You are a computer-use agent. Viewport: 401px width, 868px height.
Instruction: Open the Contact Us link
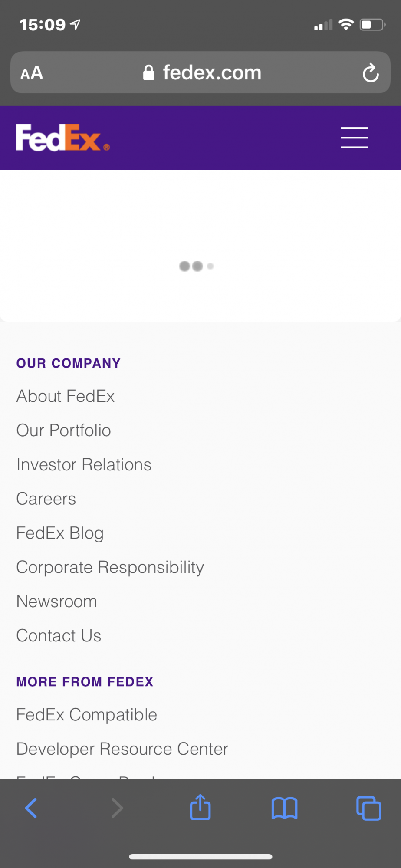pyautogui.click(x=59, y=636)
